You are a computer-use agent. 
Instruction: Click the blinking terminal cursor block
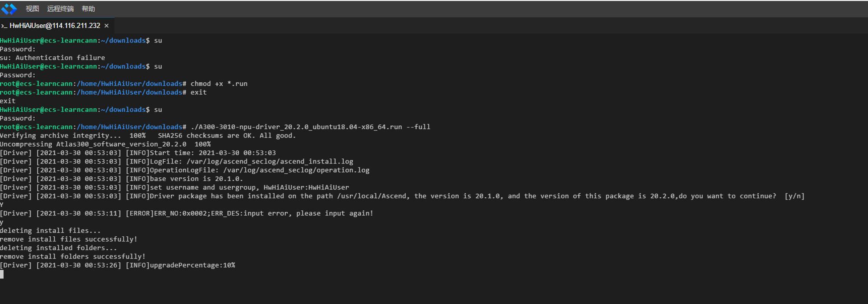(x=2, y=274)
